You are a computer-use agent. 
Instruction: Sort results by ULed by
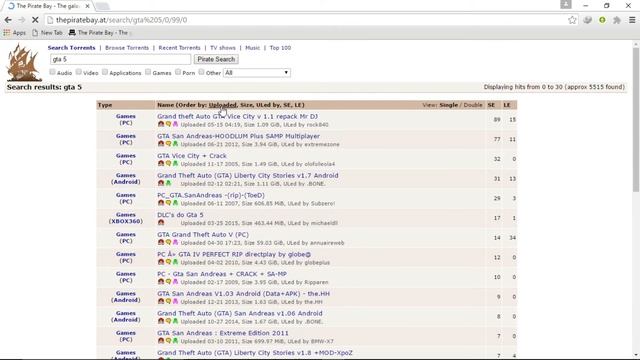pos(268,105)
